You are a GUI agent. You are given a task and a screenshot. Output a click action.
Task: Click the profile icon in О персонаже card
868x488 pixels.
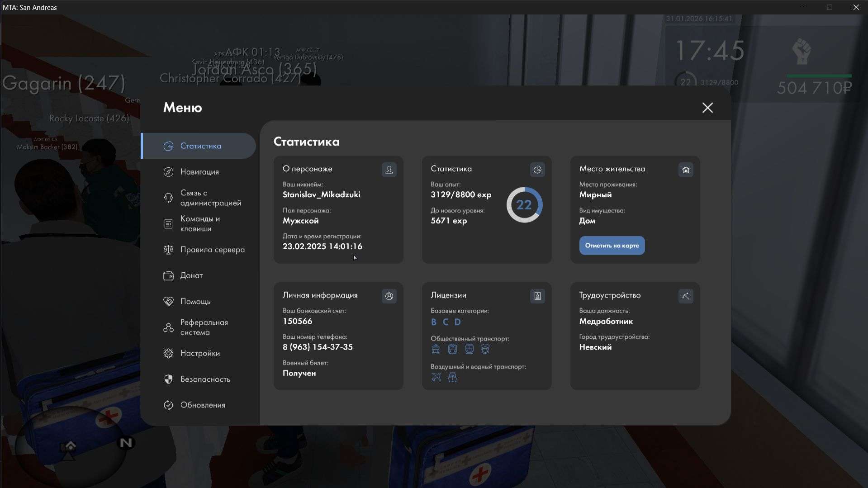(389, 170)
